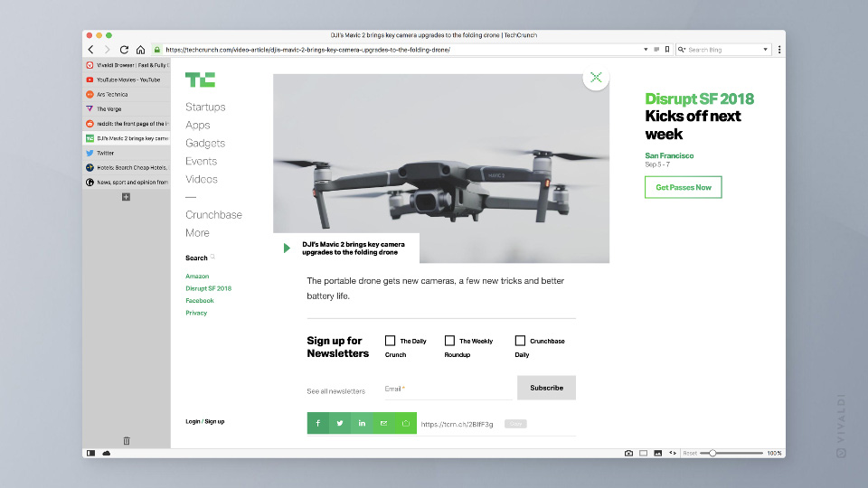Close the video article with the X
The image size is (868, 488).
pyautogui.click(x=596, y=78)
